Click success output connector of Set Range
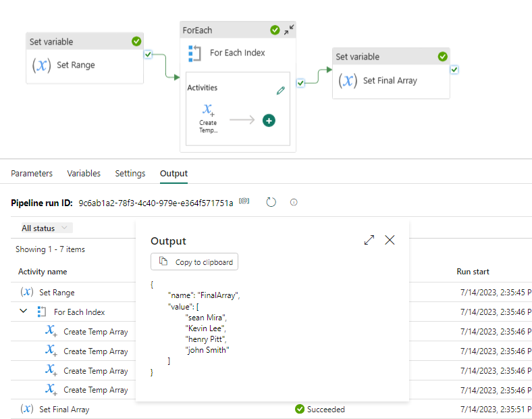Viewport: 532px width, 419px height. point(148,54)
